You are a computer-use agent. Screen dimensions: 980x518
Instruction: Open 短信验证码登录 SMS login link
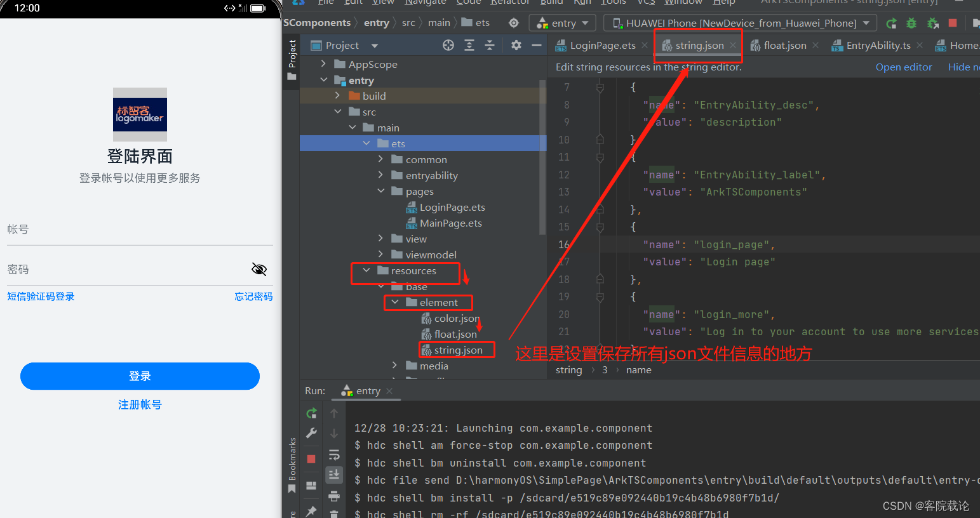pyautogui.click(x=41, y=296)
